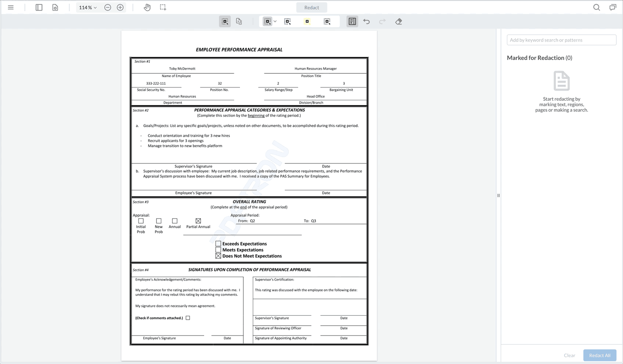
Task: Toggle the left sidebar panel icon
Action: pos(39,7)
